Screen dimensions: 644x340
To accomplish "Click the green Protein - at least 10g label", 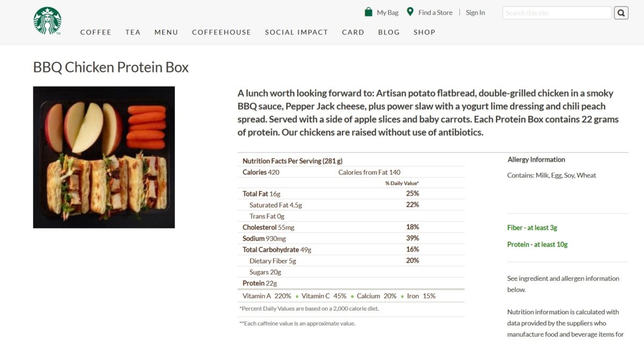I will coord(537,244).
